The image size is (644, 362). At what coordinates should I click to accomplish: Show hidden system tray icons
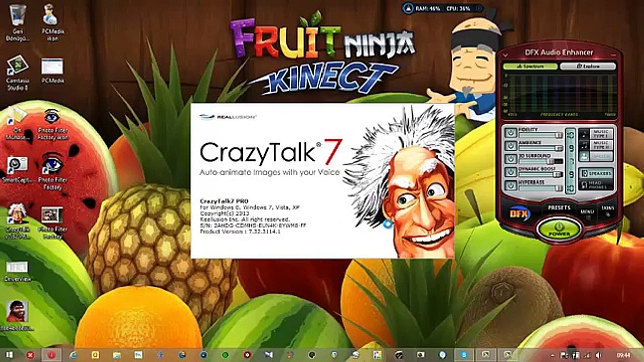click(x=553, y=355)
